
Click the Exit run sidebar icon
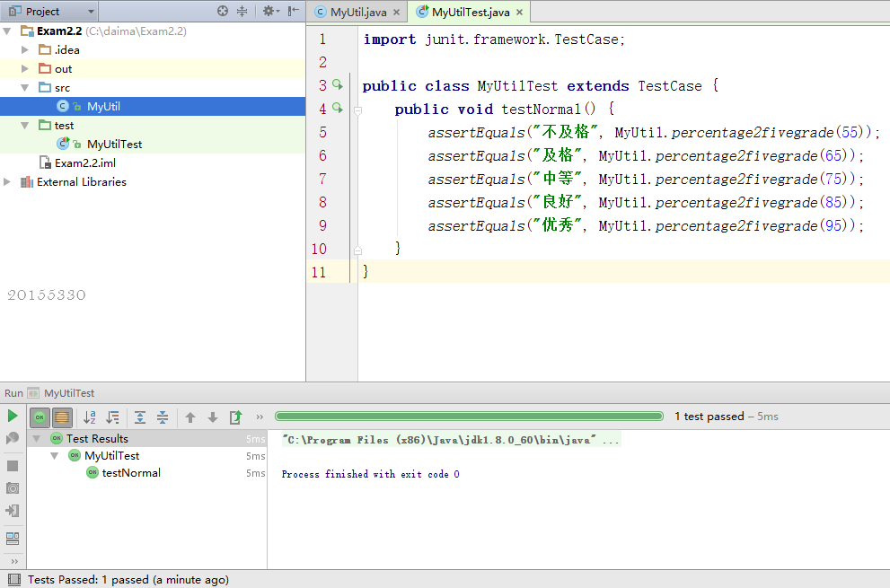pos(13,510)
